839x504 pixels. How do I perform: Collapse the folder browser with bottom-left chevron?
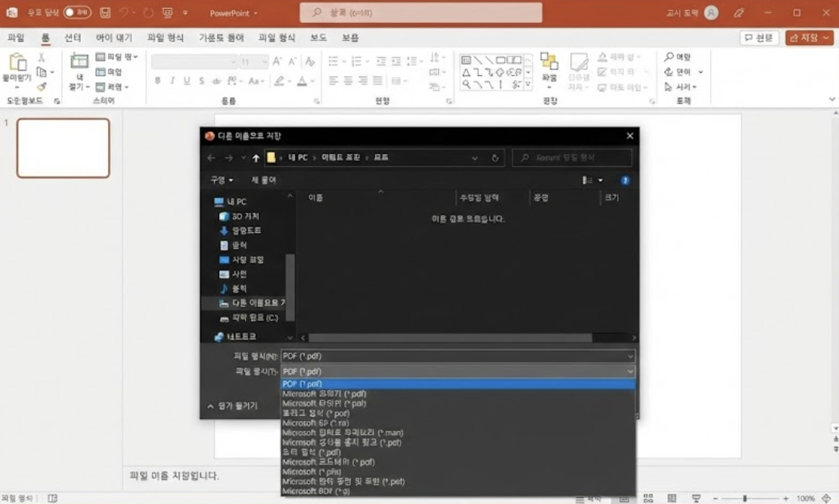point(210,406)
